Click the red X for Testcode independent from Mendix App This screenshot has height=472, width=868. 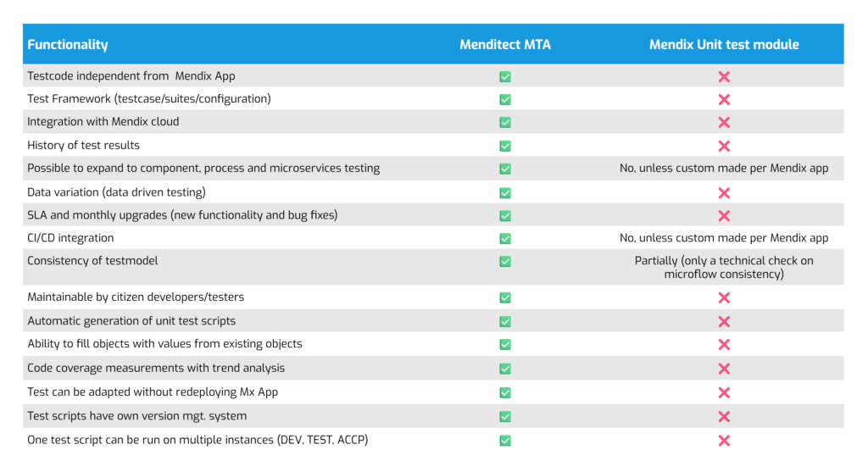(x=724, y=77)
